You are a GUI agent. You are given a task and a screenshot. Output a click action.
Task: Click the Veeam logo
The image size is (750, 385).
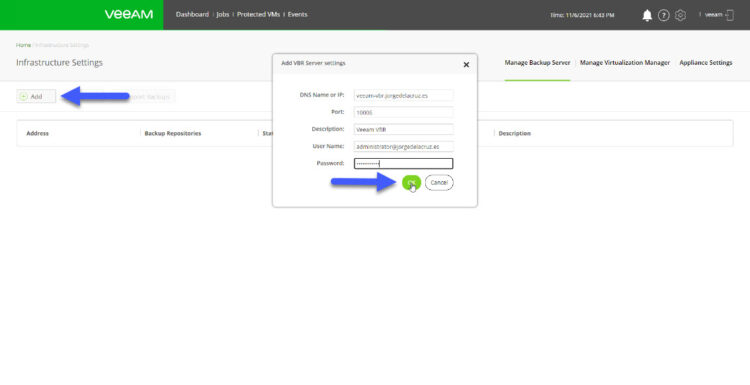point(129,14)
